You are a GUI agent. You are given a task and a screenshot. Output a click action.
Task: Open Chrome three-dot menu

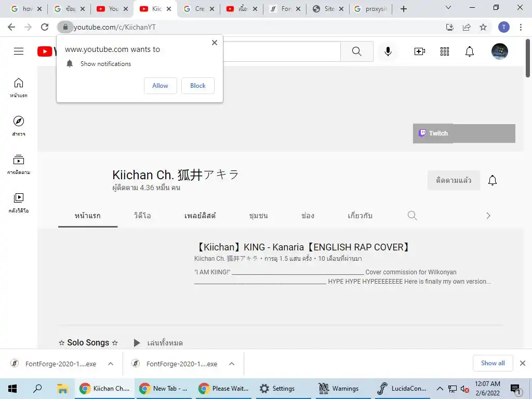tap(521, 27)
